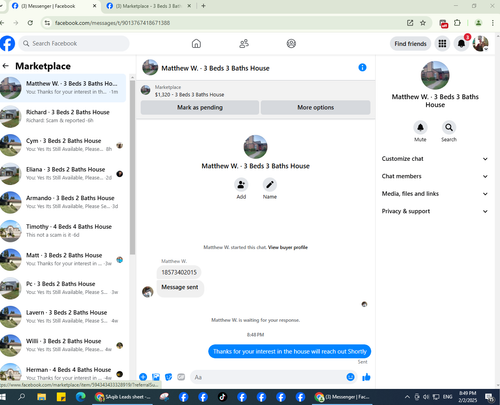This screenshot has height=405, width=500.
Task: Choose a GIF icon in composer
Action: 181,377
